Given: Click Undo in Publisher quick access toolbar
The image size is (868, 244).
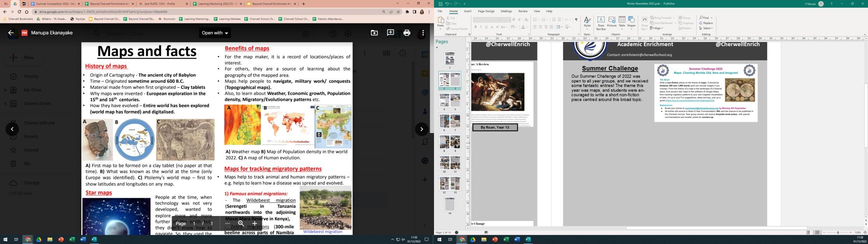Looking at the screenshot, I should tap(447, 4).
